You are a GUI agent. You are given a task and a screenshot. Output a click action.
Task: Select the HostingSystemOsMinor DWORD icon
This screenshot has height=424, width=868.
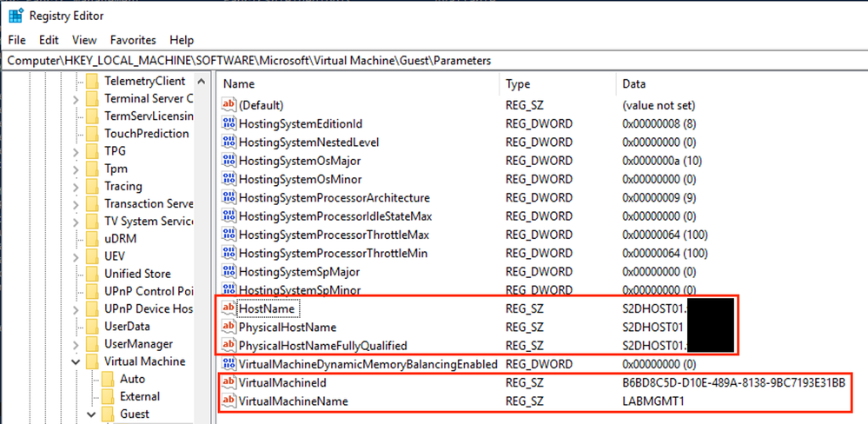click(x=228, y=179)
